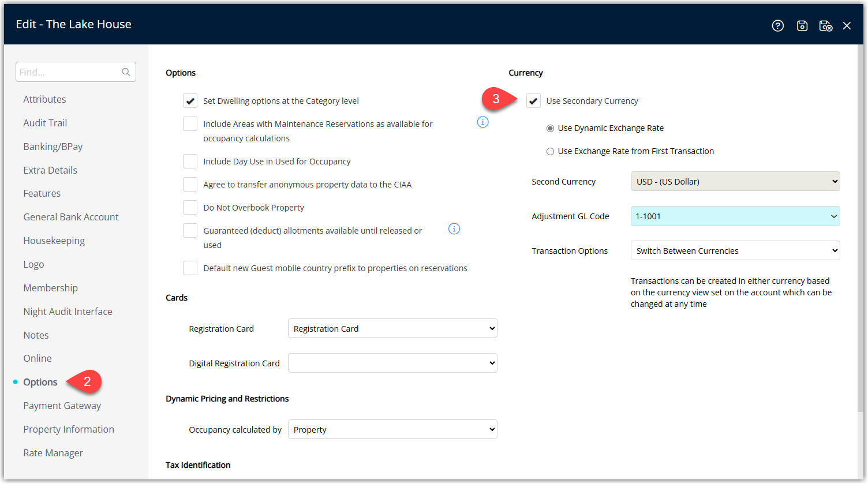Viewport: 868px width, 484px height.
Task: Select Options in sidebar
Action: pos(40,382)
